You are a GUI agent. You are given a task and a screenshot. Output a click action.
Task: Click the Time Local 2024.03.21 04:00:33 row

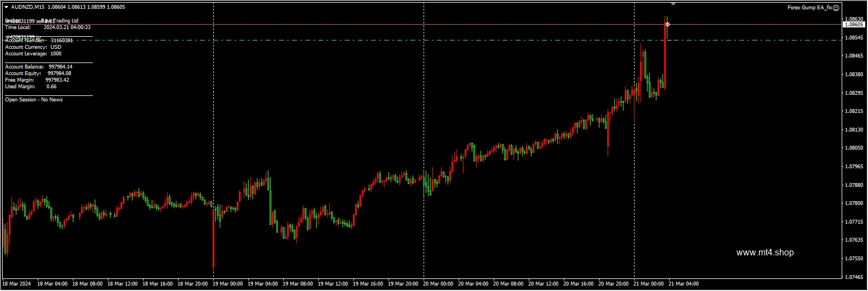pos(48,27)
